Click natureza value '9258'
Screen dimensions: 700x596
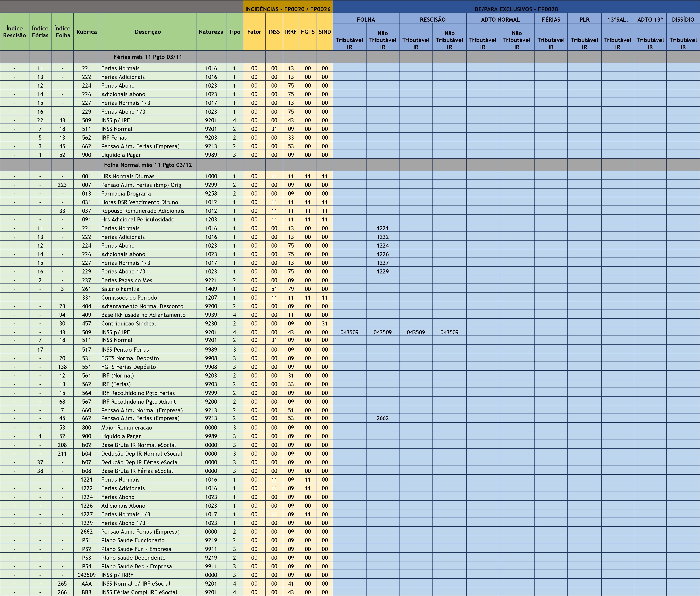211,193
